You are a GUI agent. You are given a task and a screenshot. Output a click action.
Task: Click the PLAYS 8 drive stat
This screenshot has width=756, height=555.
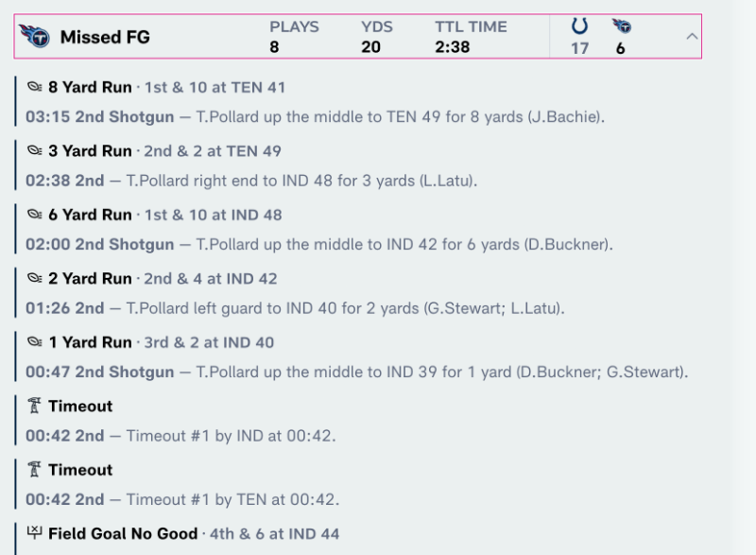coord(294,37)
